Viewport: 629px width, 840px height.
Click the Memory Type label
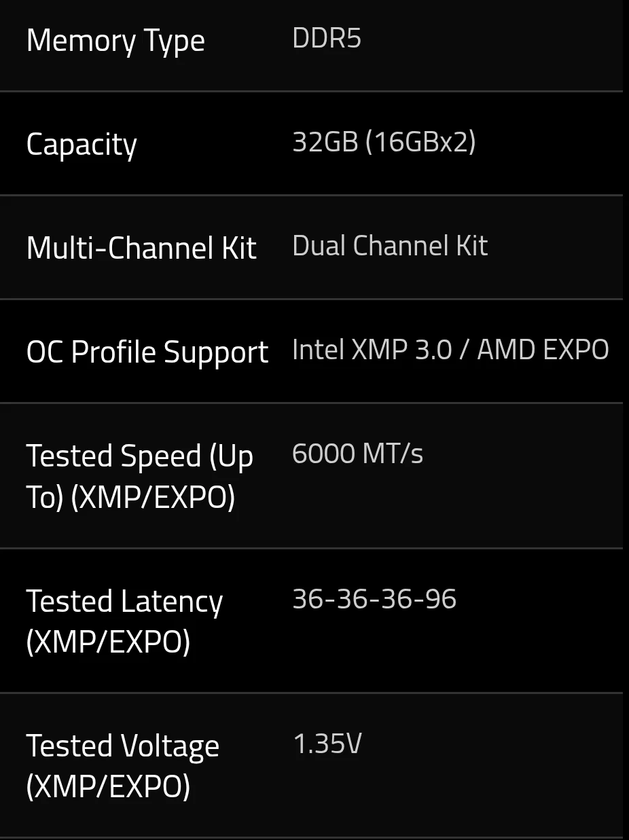click(115, 41)
